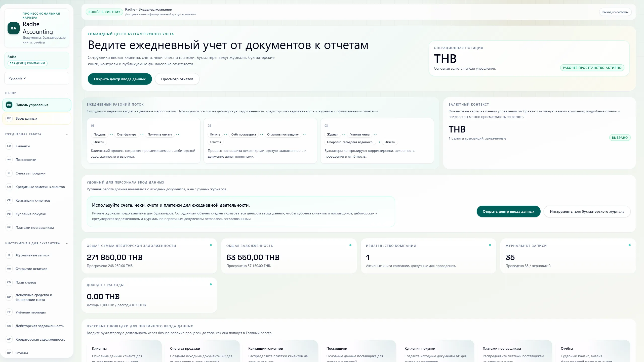Click Открыть центр ввода данных beside journal tools
The width and height of the screenshot is (644, 362).
click(x=508, y=211)
